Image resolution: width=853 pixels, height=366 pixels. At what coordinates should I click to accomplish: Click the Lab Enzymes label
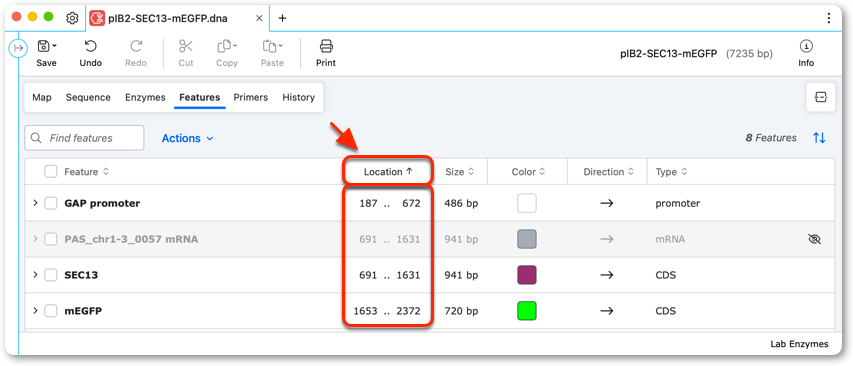point(799,344)
